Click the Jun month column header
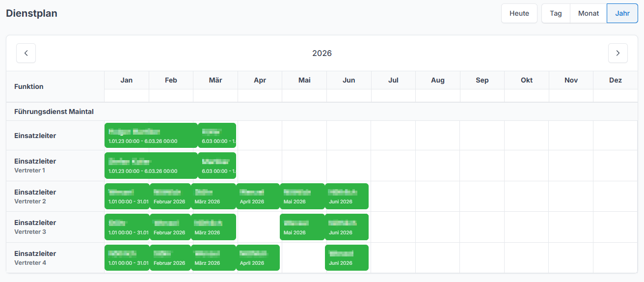644x282 pixels. (x=349, y=80)
